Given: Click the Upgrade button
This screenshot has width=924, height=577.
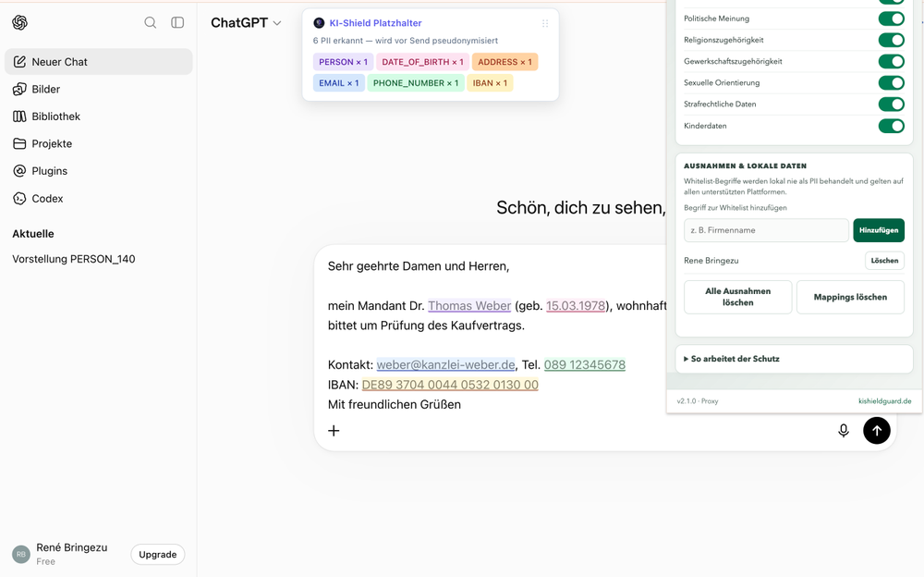Looking at the screenshot, I should (157, 554).
